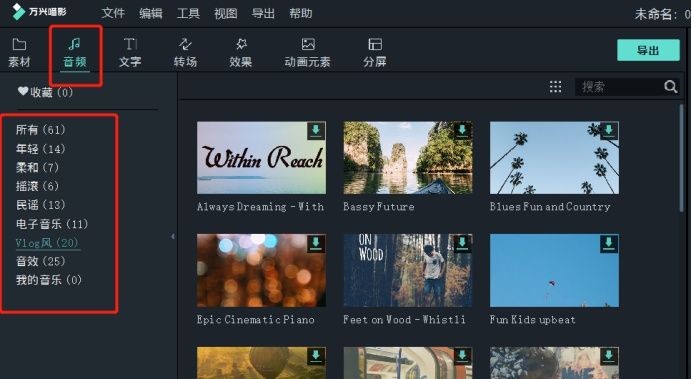This screenshot has width=692, height=379.
Task: Open the 编辑 menu
Action: (x=150, y=13)
